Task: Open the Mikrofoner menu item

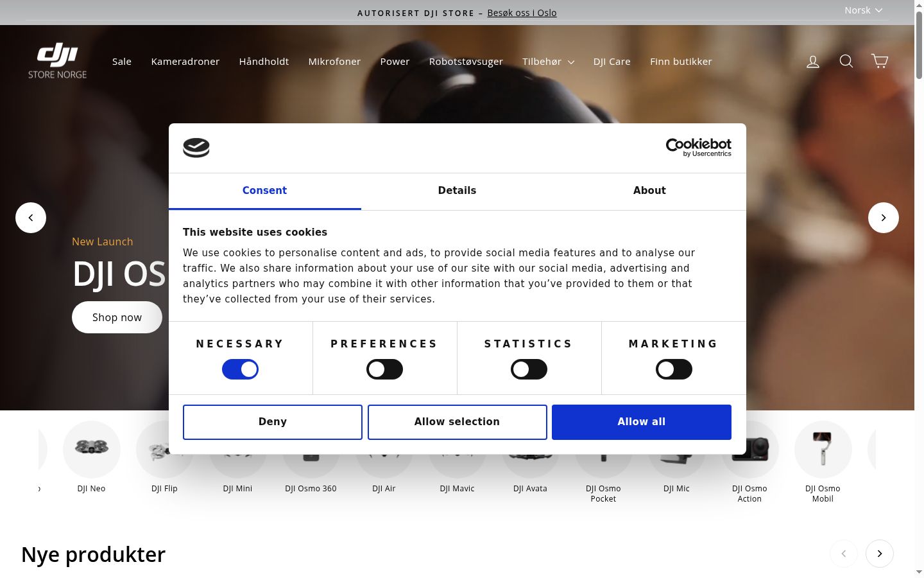Action: (334, 62)
